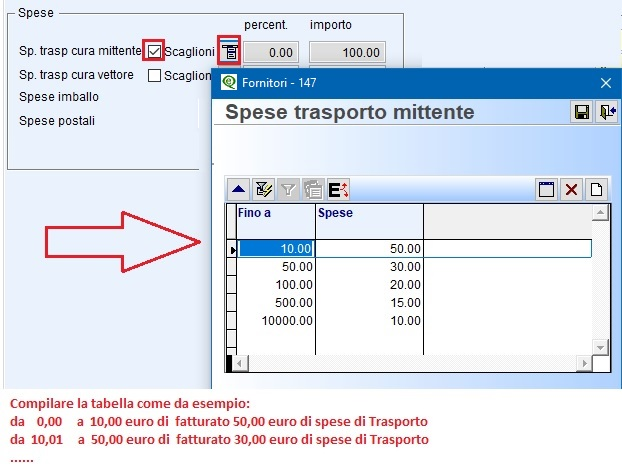Screen dimensions: 622x470
Task: Select the Fino a cell 50.00
Action: [276, 267]
